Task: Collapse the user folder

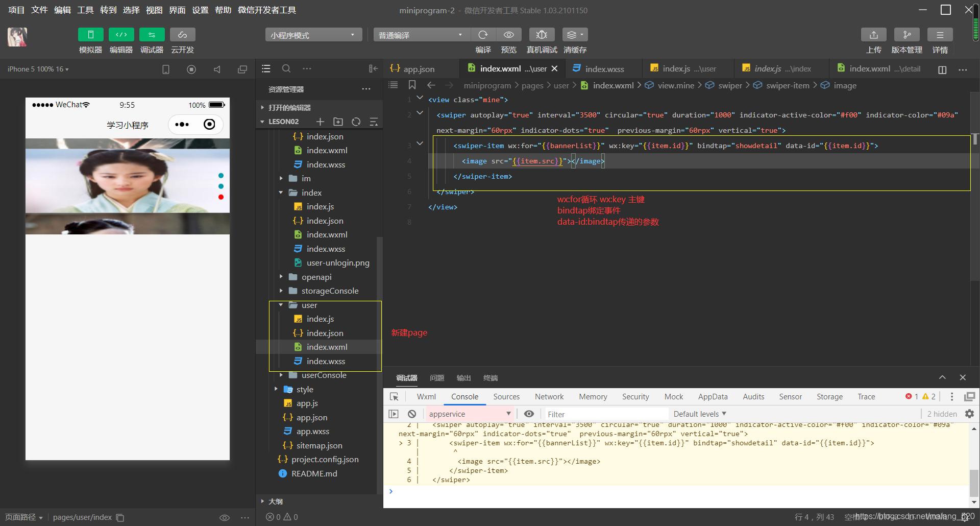Action: [281, 305]
